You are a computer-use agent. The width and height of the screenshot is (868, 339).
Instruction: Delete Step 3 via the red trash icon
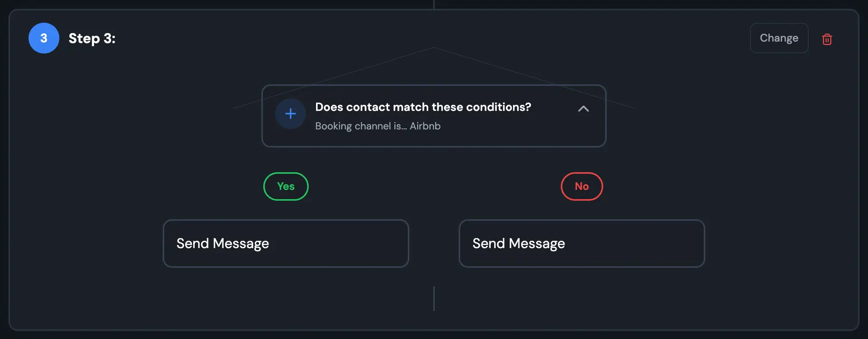click(827, 39)
